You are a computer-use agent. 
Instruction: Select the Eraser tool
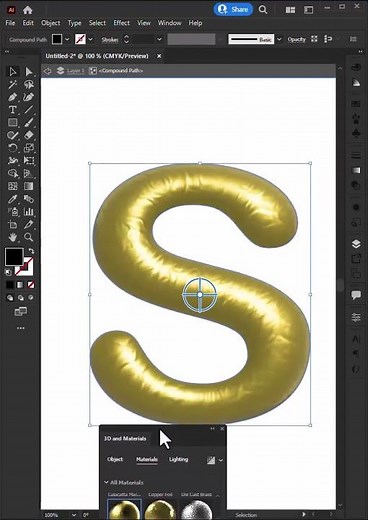[x=29, y=135]
